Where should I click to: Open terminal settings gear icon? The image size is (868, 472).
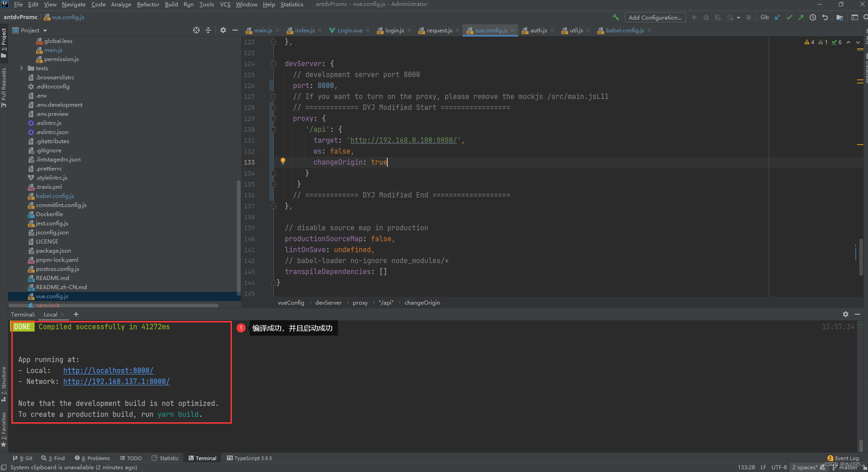[x=846, y=314]
